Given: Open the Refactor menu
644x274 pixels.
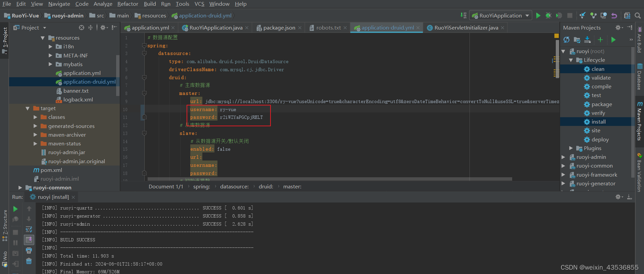Looking at the screenshot, I should (128, 4).
